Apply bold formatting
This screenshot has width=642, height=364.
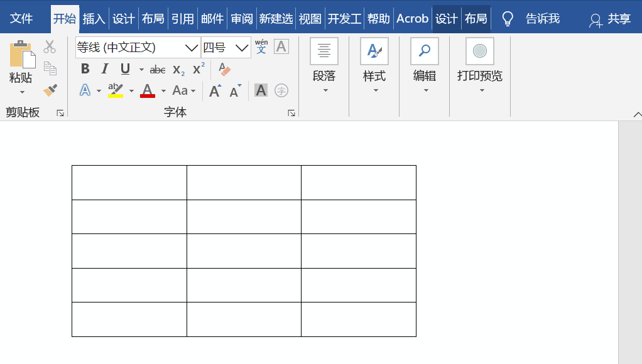pyautogui.click(x=85, y=69)
